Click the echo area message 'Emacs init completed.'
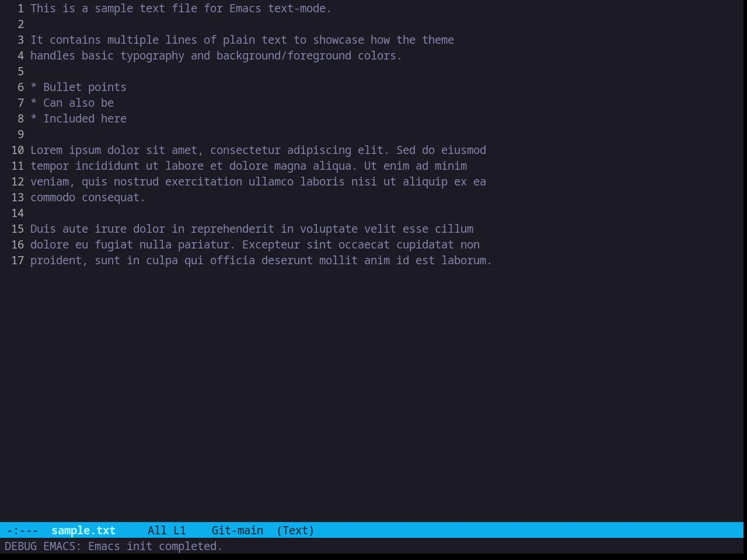747x560 pixels. point(155,546)
